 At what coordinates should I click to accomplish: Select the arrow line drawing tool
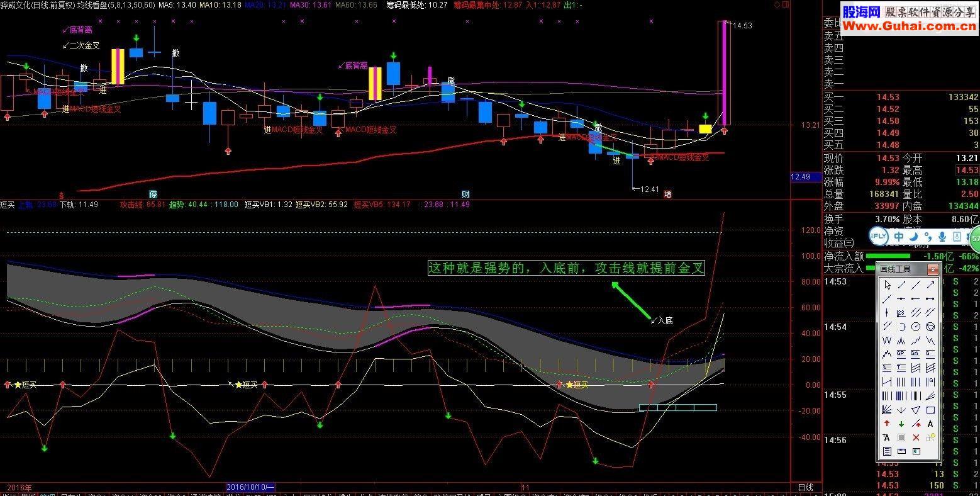point(930,285)
